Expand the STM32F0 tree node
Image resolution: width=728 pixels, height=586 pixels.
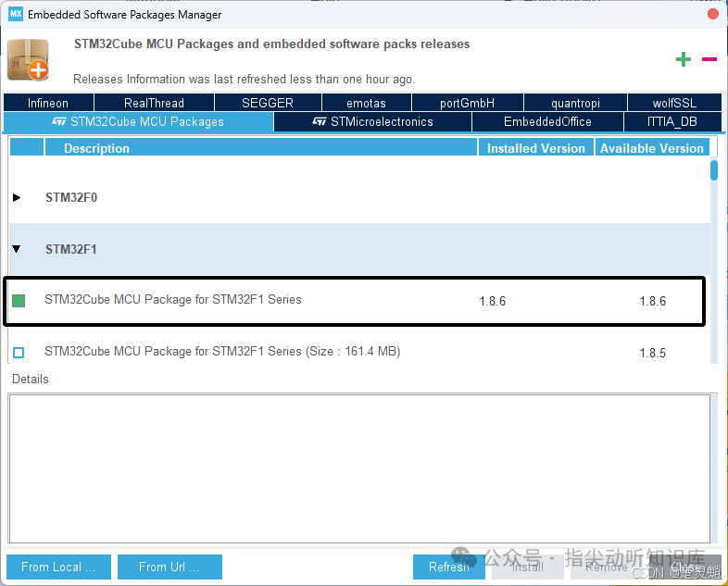coord(17,198)
